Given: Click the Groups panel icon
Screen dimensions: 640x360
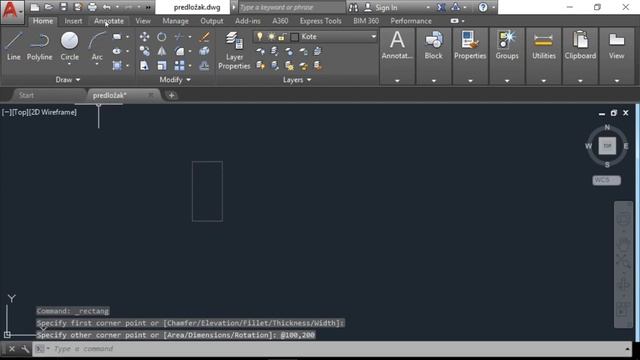Looking at the screenshot, I should tap(507, 41).
